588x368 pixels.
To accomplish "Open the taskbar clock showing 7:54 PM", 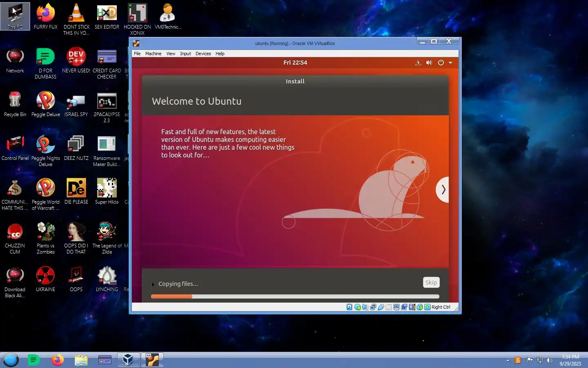I will click(570, 360).
